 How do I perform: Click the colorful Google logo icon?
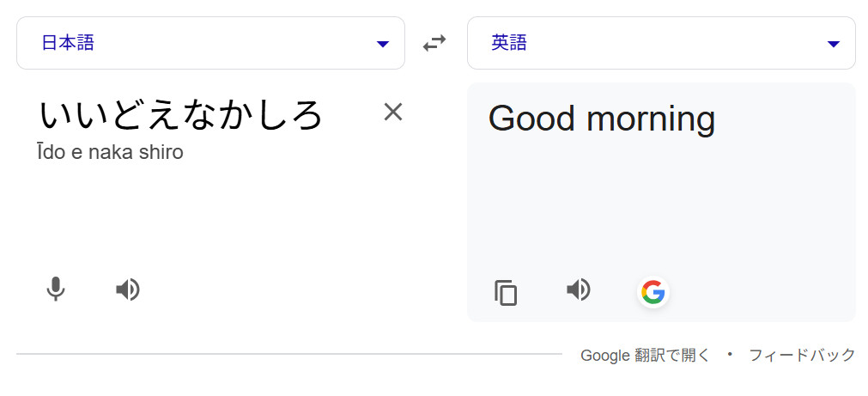(x=653, y=292)
